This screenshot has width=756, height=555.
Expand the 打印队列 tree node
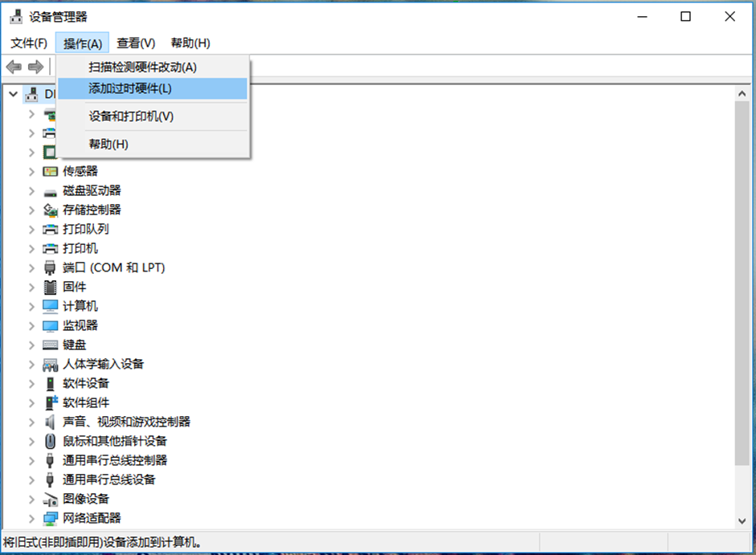pos(31,229)
